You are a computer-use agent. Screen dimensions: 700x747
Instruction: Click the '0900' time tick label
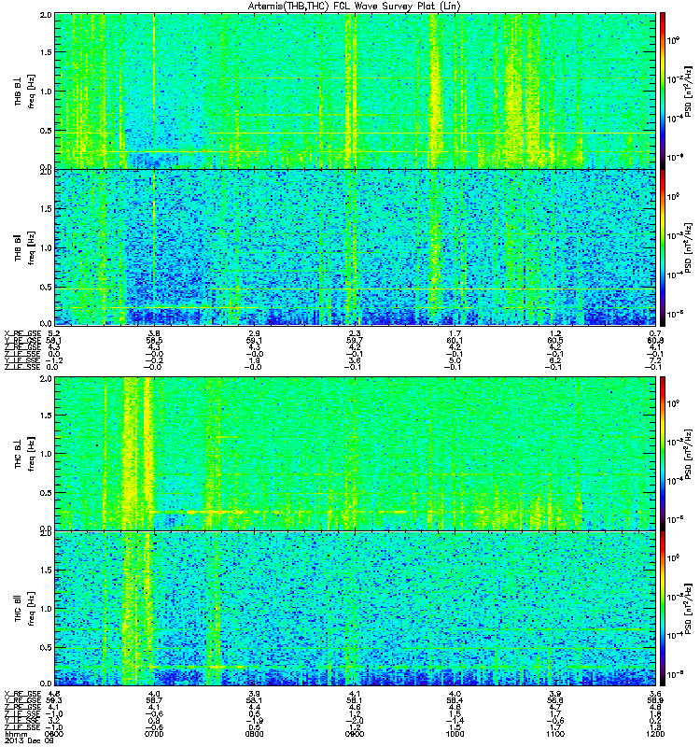tap(355, 734)
